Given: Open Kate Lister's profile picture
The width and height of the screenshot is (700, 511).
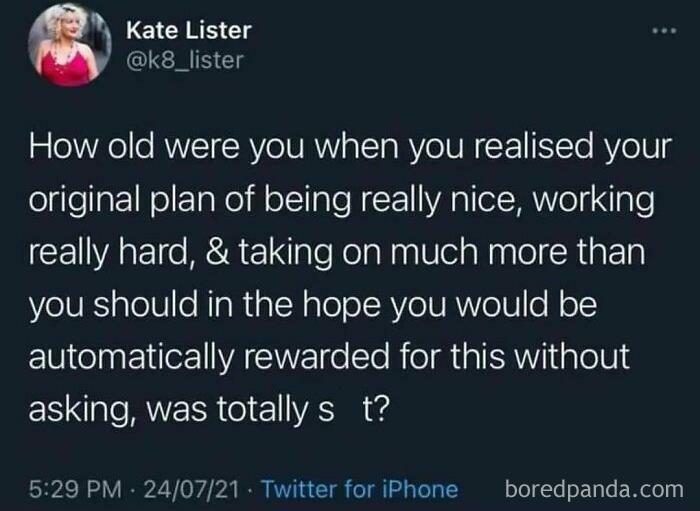Looking at the screenshot, I should click(70, 46).
